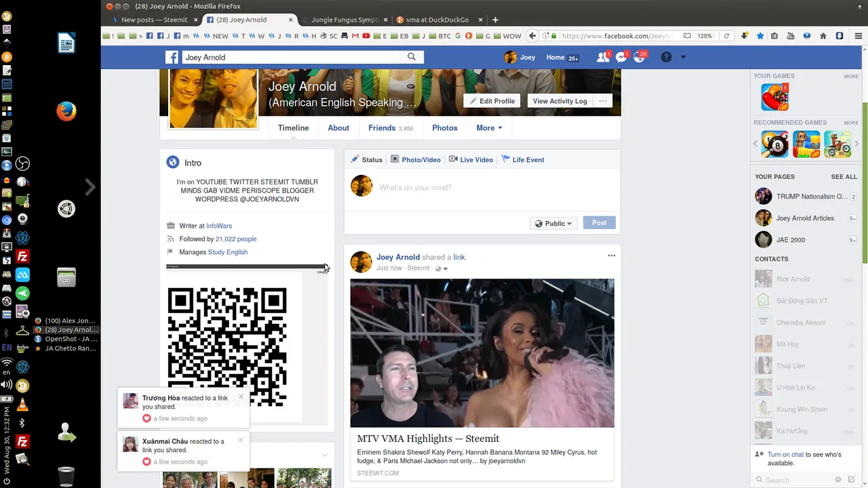Click the shared post video thumbnail
Viewport: 868px width, 488px height.
click(x=482, y=353)
